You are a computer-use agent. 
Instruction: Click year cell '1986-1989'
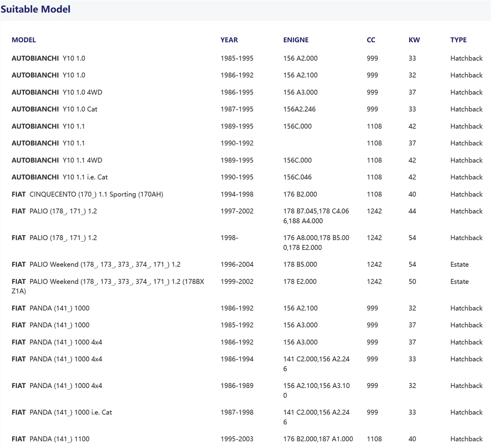237,386
